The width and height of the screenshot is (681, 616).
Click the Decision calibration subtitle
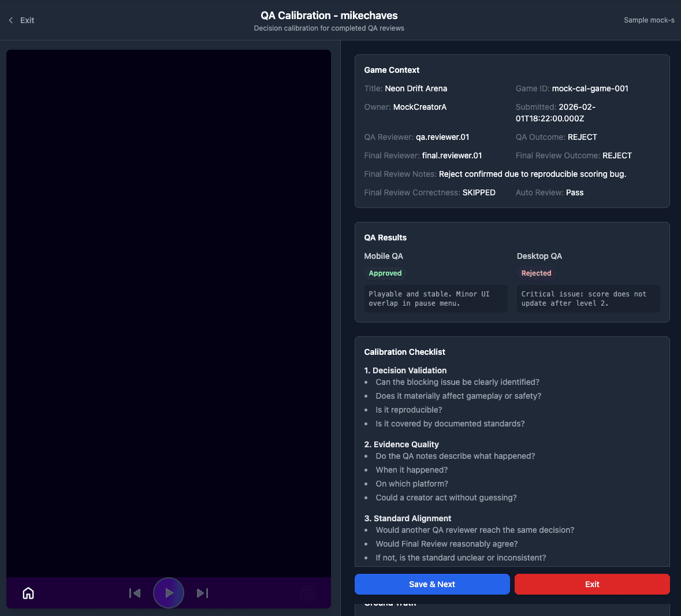(x=329, y=28)
